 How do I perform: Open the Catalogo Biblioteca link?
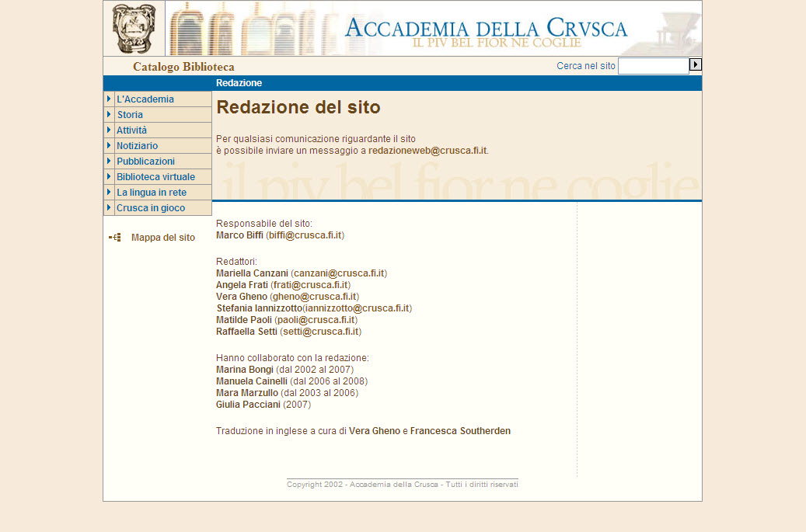click(183, 67)
